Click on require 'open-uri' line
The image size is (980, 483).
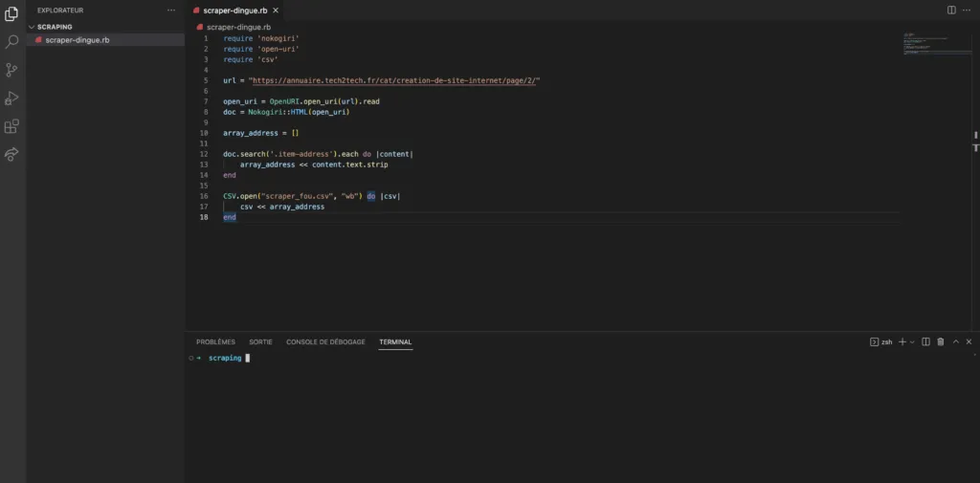tap(261, 49)
